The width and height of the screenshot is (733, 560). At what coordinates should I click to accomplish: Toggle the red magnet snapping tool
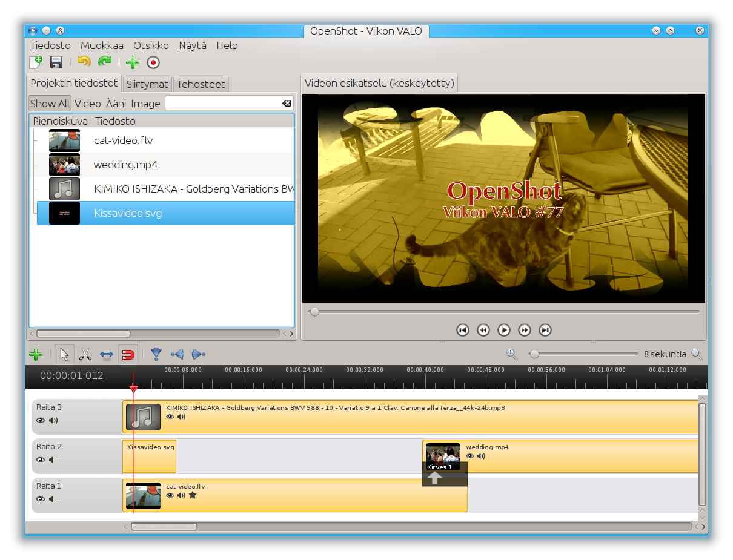click(x=128, y=354)
